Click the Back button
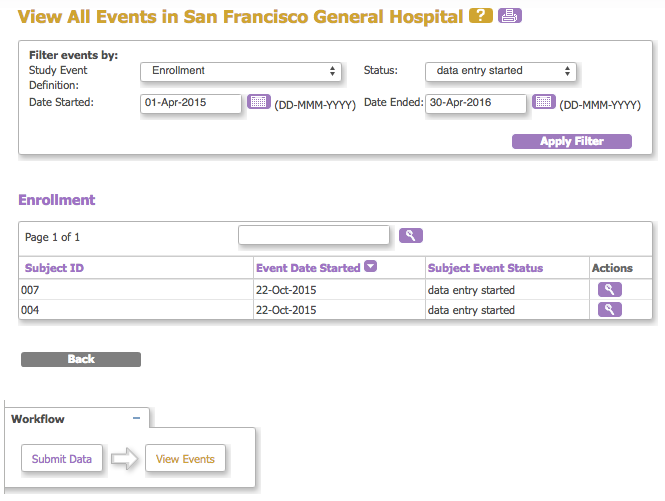Screen dimensions: 665x501 pyautogui.click(x=81, y=359)
